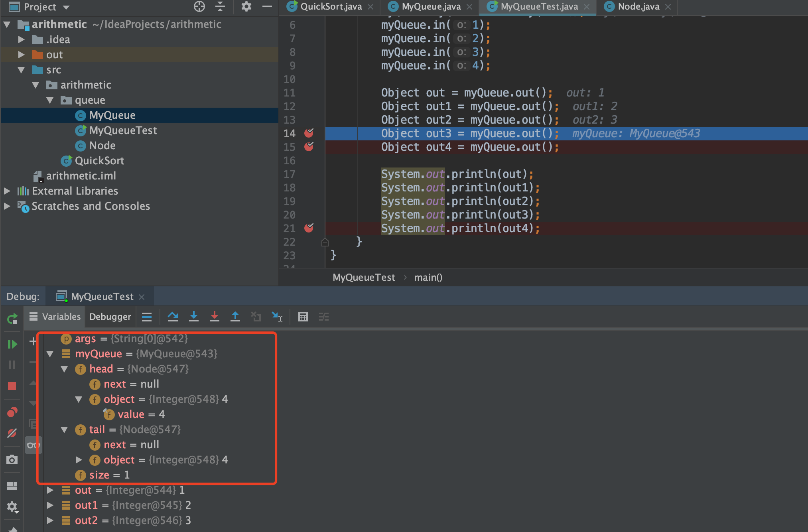This screenshot has height=532, width=808.
Task: Collapse the myQueue variable node
Action: pos(50,354)
